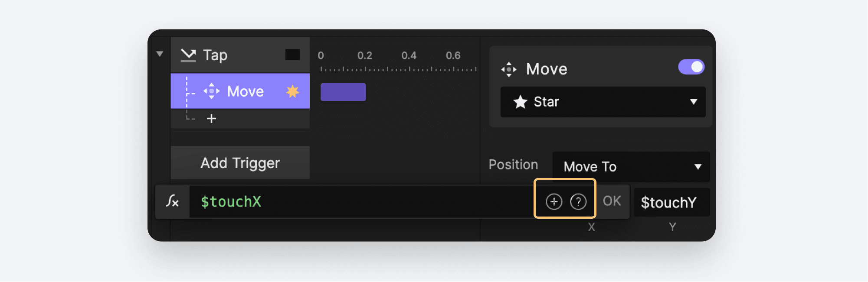Click the plus icon to add a formula
This screenshot has width=868, height=282.
click(x=554, y=201)
